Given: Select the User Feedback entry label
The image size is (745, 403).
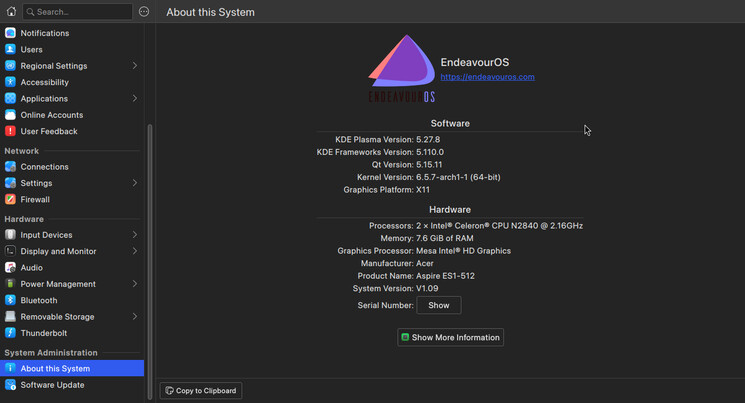Looking at the screenshot, I should coord(49,131).
